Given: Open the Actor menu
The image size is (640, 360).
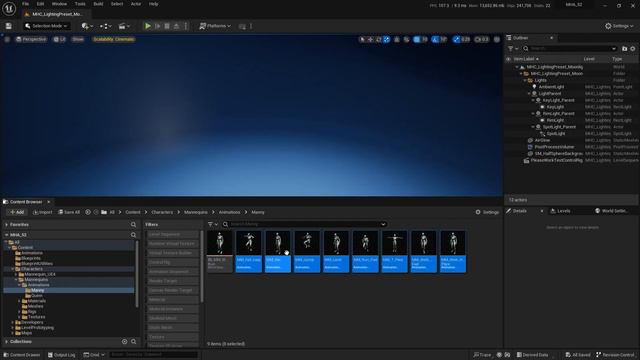Looking at the screenshot, I should point(136,4).
